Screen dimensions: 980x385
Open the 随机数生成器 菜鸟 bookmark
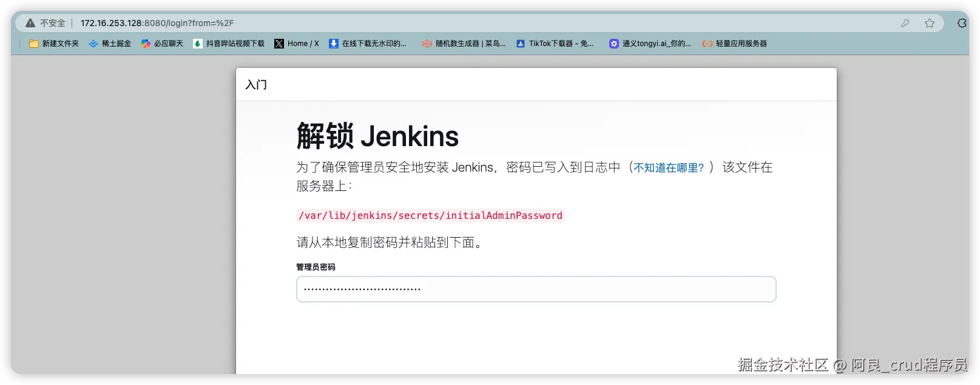[464, 44]
